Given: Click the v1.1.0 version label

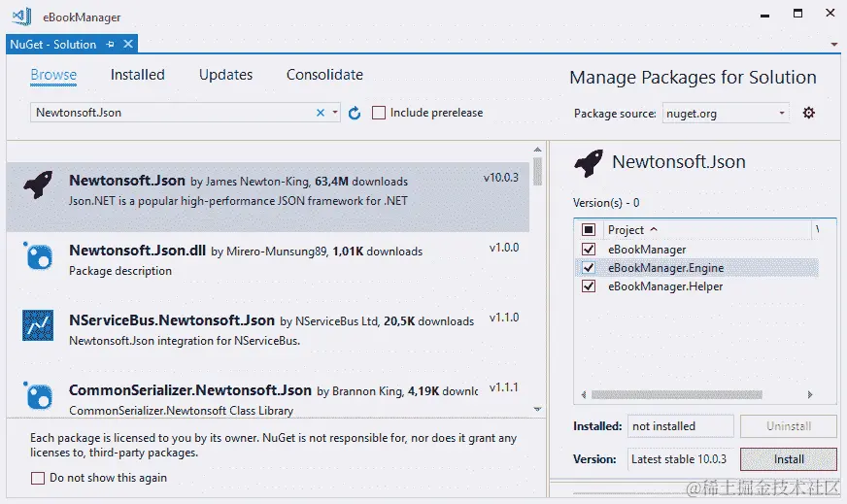Looking at the screenshot, I should [504, 318].
